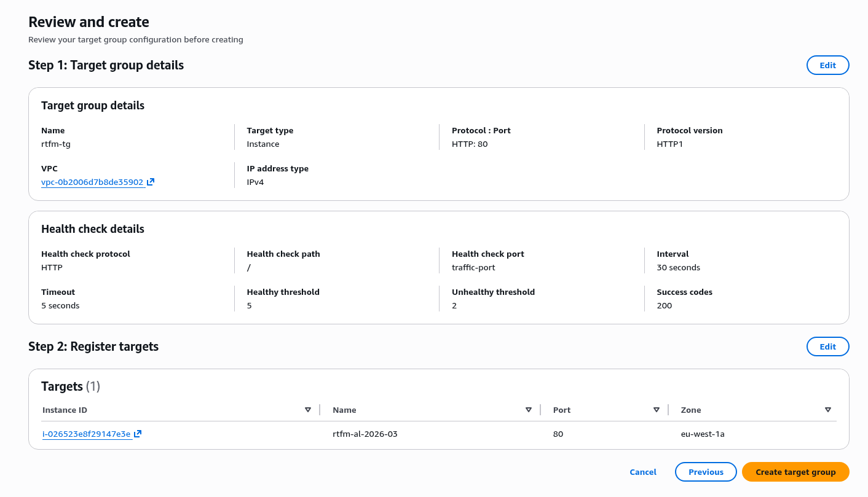Select healthy threshold value 5
This screenshot has height=497, width=868.
[x=250, y=305]
